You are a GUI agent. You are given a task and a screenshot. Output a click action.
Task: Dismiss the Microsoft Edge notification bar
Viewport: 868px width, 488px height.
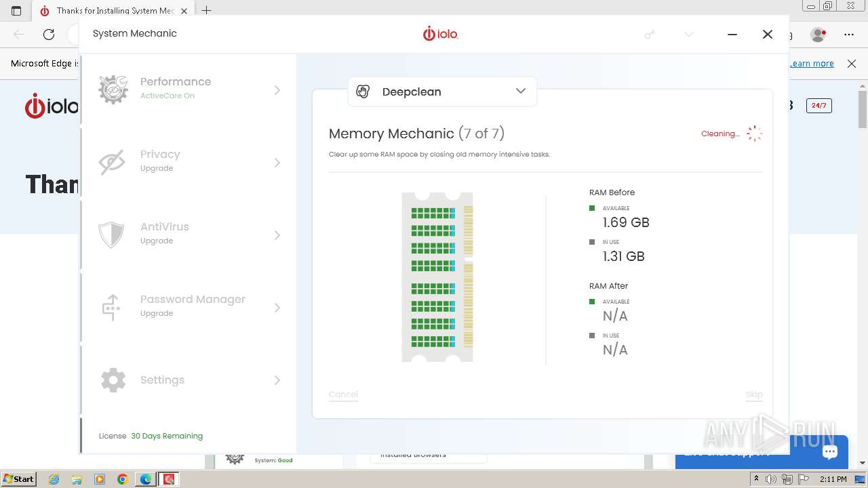(x=852, y=63)
